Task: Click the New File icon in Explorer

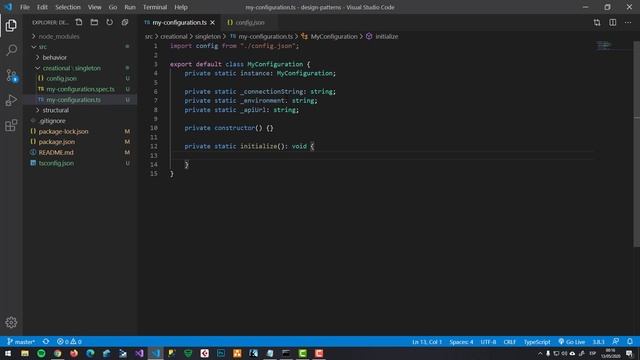Action: pyautogui.click(x=79, y=22)
